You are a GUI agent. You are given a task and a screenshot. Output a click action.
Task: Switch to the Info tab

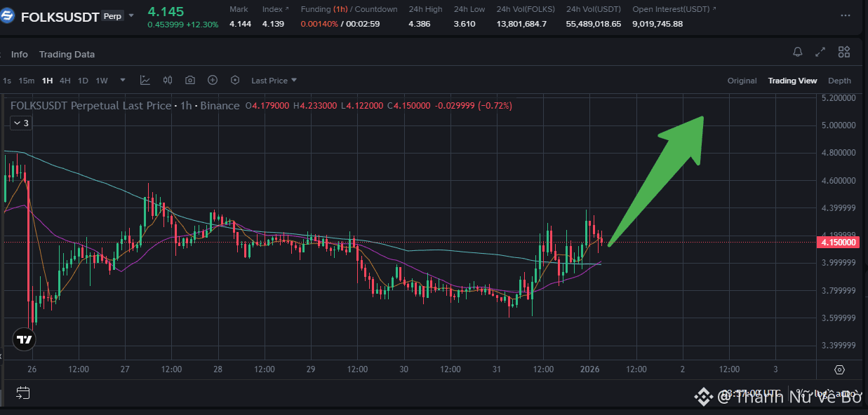[20, 54]
